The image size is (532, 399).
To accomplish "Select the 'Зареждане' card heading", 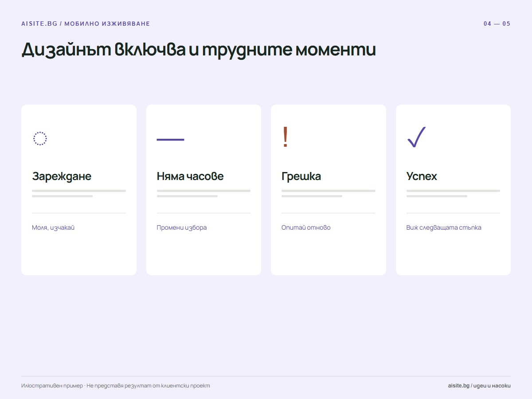I will coord(62,176).
